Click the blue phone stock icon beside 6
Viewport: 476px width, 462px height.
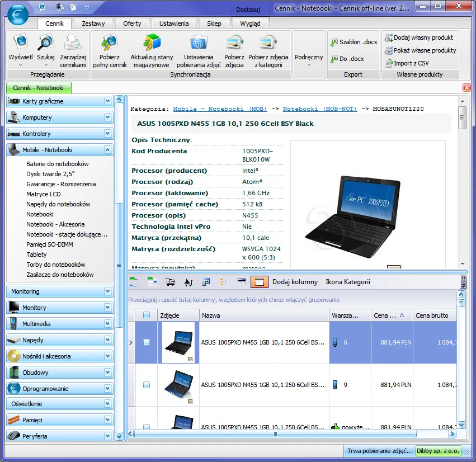(x=335, y=342)
